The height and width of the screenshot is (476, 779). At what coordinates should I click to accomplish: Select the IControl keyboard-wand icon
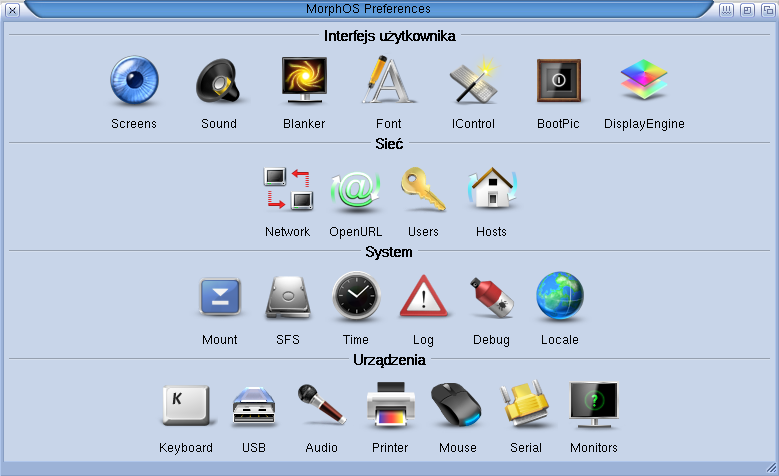click(473, 81)
